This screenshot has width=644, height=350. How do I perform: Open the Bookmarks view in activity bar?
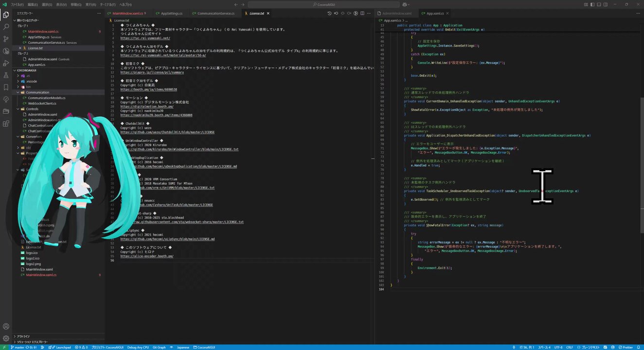tap(6, 87)
